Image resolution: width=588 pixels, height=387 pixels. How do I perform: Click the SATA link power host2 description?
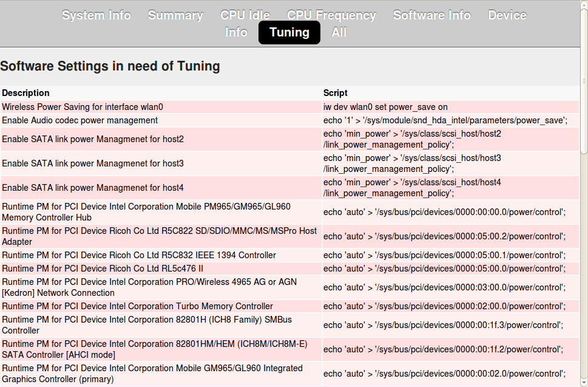pos(93,139)
